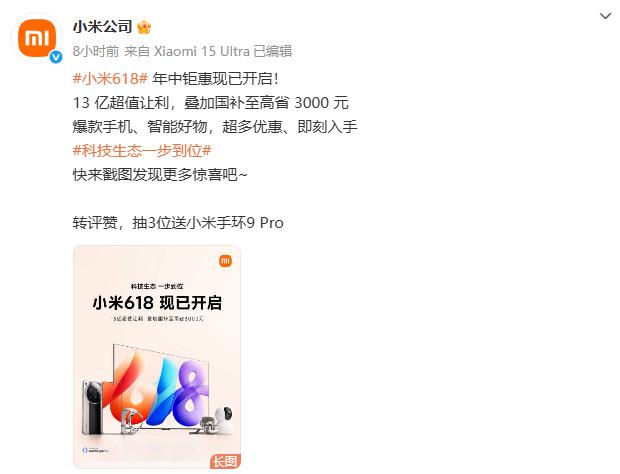Click the phone product in the poster

[x=93, y=407]
